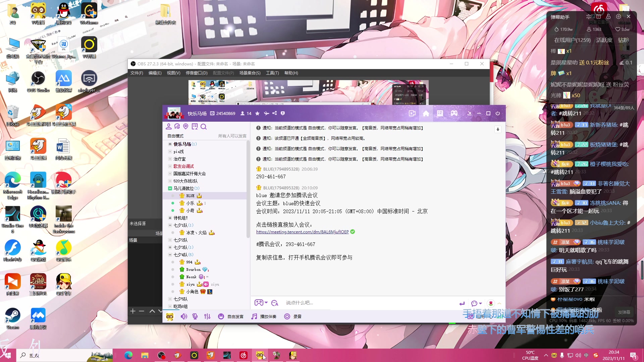Image resolution: width=644 pixels, height=362 pixels.
Task: Click the scroll-to-bottom arrow in chat area
Action: pos(498,129)
